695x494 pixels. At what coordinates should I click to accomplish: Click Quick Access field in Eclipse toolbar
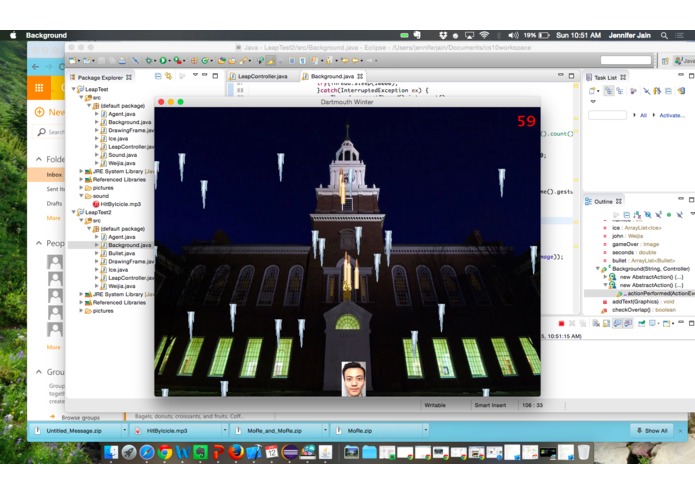[x=626, y=60]
